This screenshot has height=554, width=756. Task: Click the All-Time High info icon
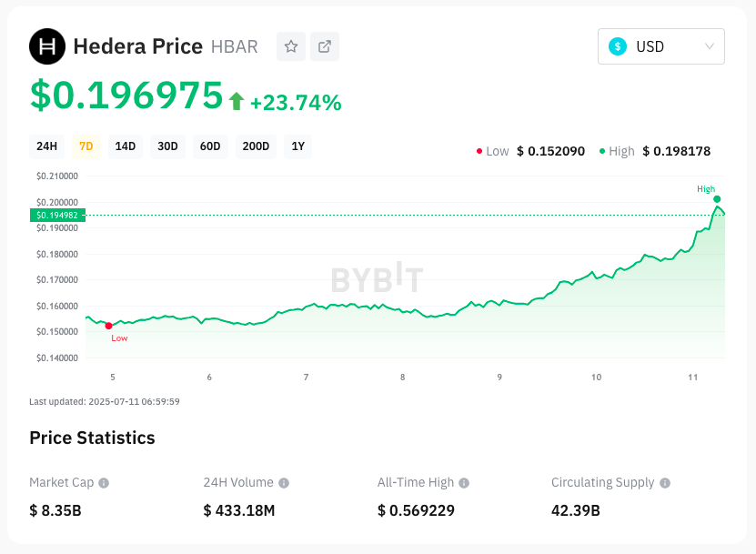(x=464, y=483)
